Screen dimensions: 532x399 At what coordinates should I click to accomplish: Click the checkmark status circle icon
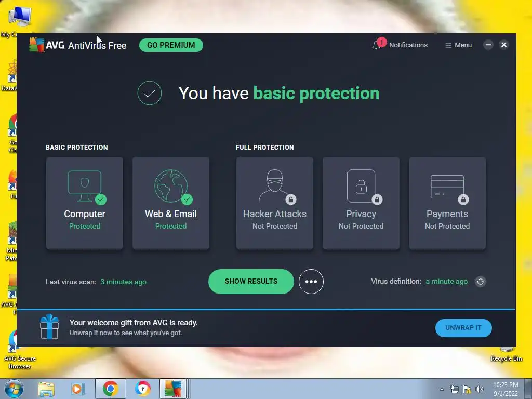[150, 93]
